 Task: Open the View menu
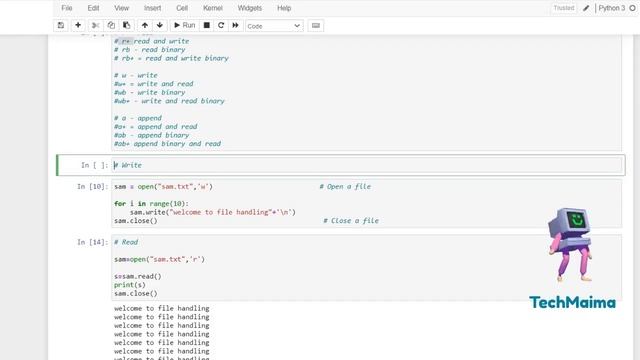point(121,8)
